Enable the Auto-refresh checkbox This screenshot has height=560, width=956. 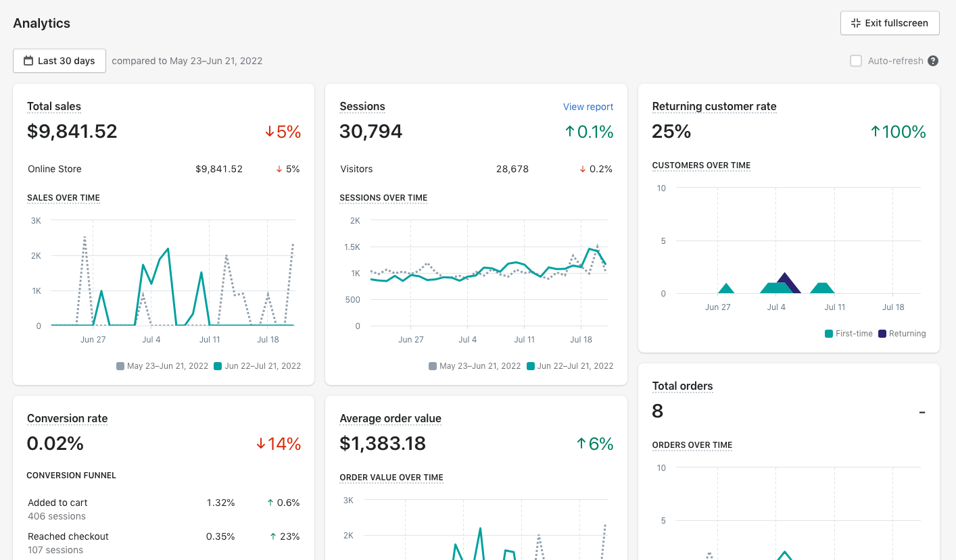point(856,61)
